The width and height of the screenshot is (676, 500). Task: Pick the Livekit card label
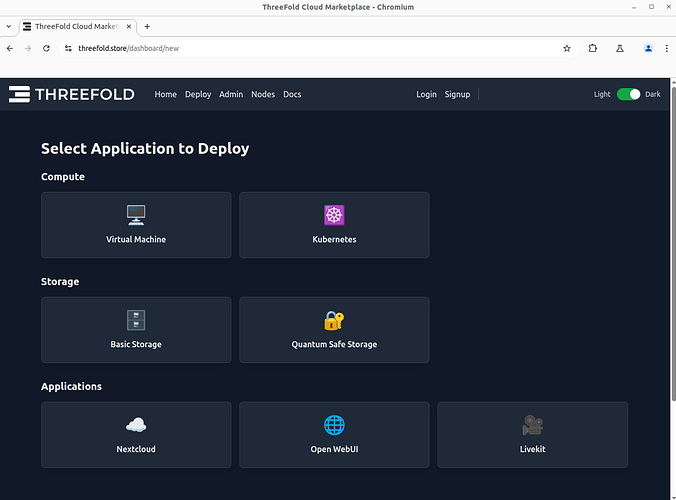tap(532, 449)
